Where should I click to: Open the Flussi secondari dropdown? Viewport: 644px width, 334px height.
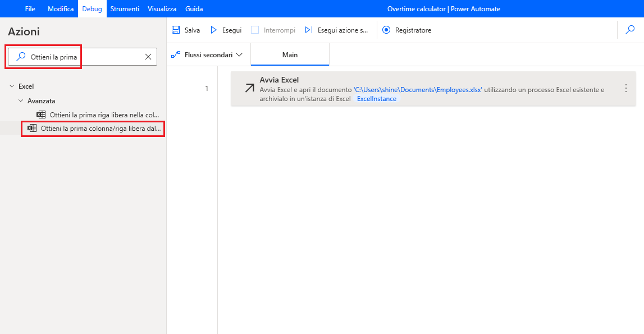pyautogui.click(x=240, y=54)
